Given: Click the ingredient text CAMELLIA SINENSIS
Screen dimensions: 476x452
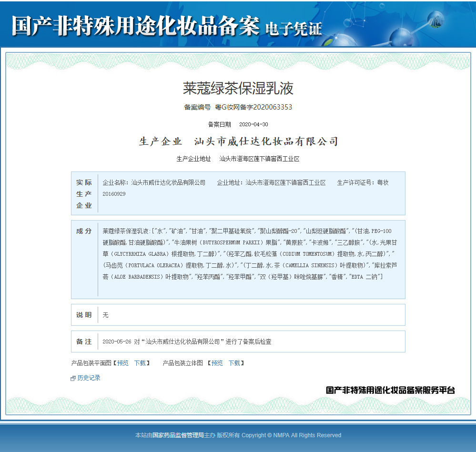Looking at the screenshot, I should pos(311,265).
